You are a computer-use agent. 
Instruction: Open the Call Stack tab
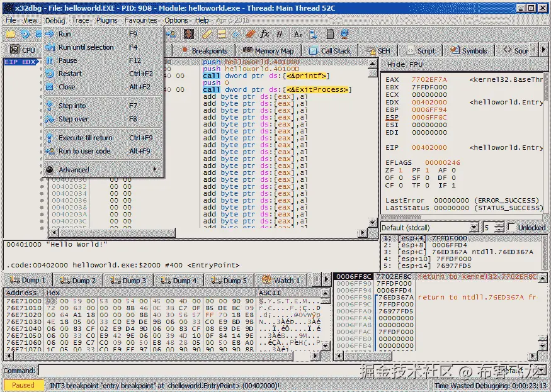pos(329,50)
